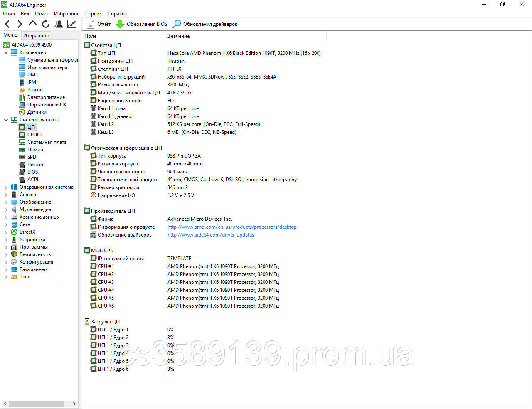532x409 pixels.
Task: Click the sidebar scrollbar right arrow
Action: (x=74, y=404)
